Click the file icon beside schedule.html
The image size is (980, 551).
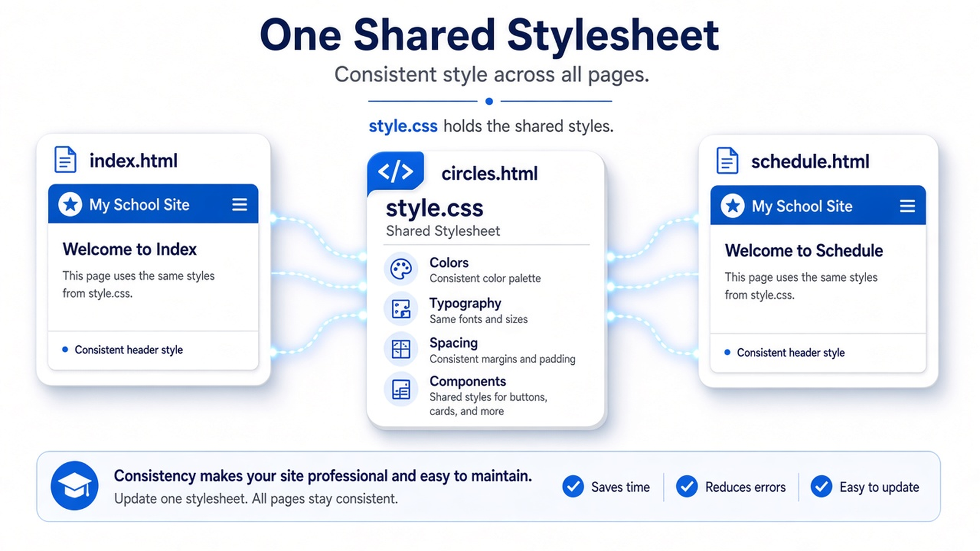727,161
